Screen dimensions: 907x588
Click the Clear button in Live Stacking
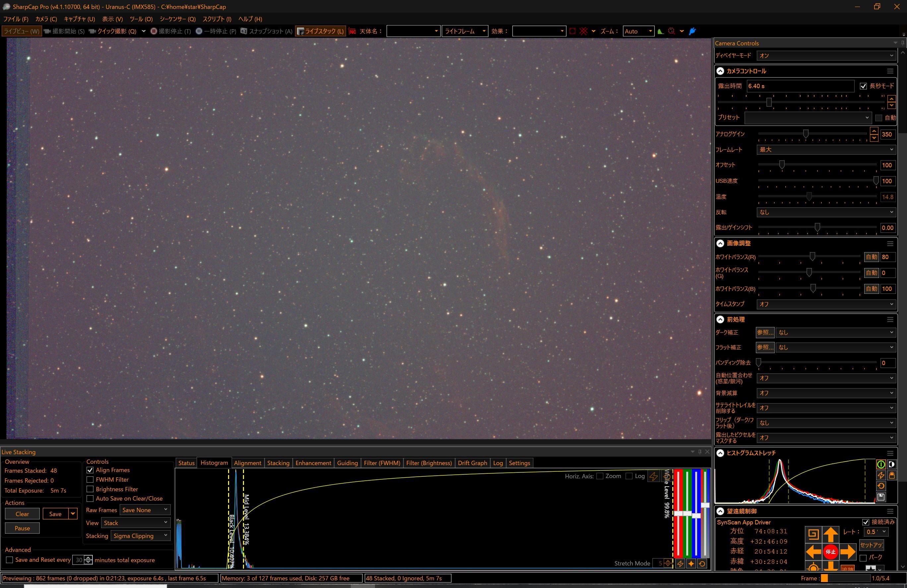[22, 514]
